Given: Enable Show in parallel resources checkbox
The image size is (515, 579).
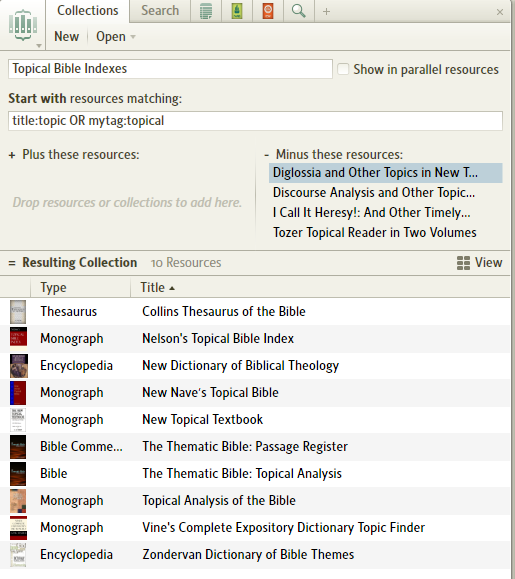Looking at the screenshot, I should (x=343, y=69).
